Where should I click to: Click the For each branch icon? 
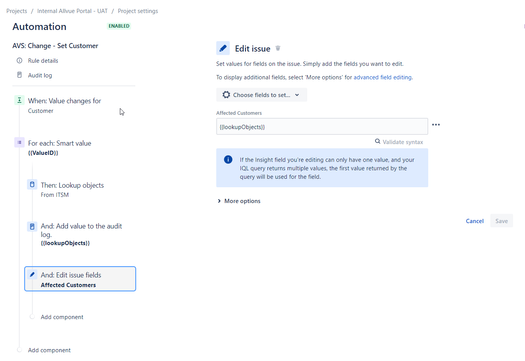click(19, 142)
